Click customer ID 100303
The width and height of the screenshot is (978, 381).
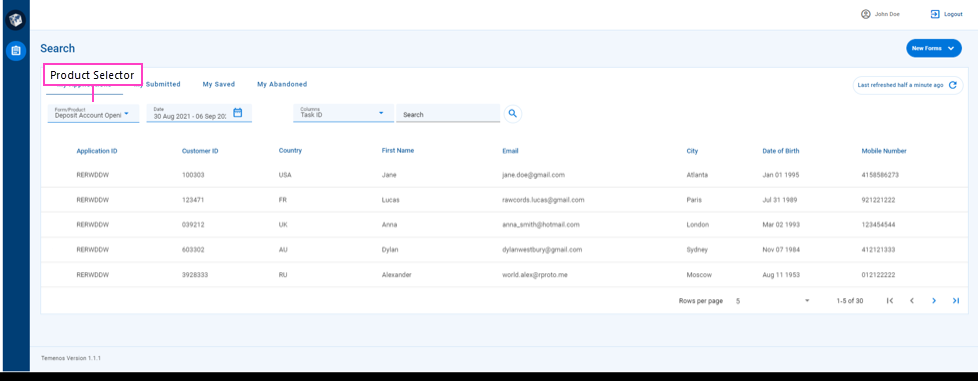[193, 175]
